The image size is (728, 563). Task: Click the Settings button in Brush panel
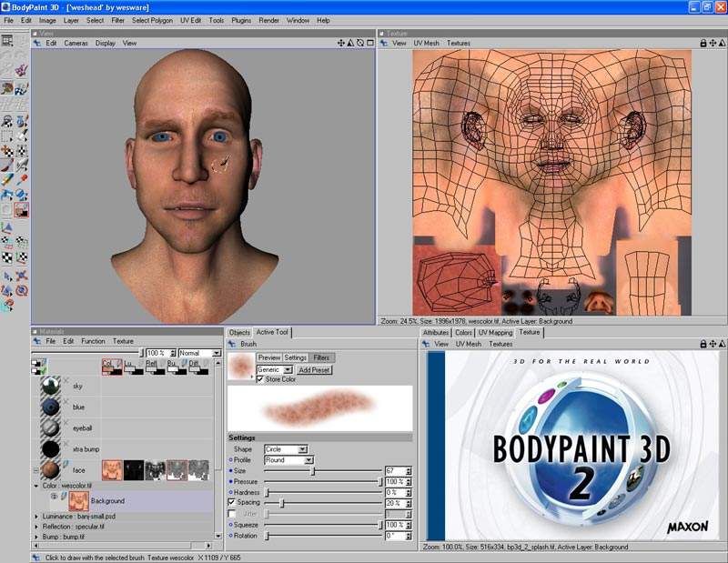295,357
